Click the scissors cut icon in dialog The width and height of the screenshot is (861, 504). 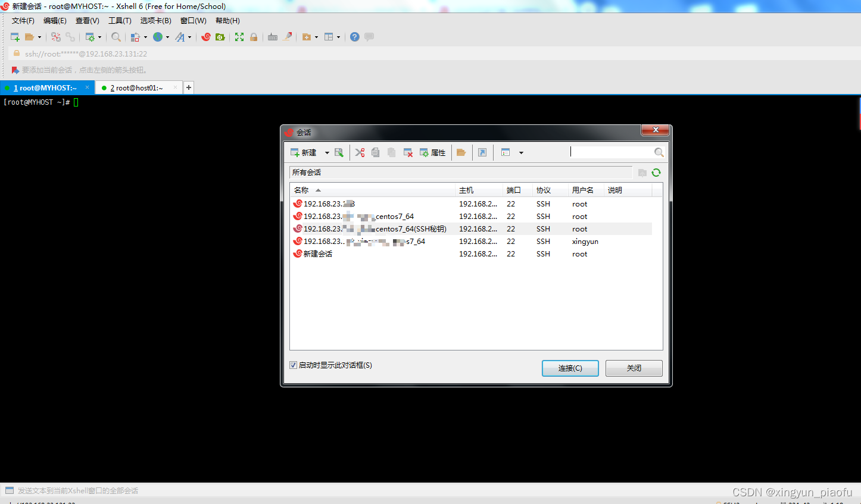(360, 153)
